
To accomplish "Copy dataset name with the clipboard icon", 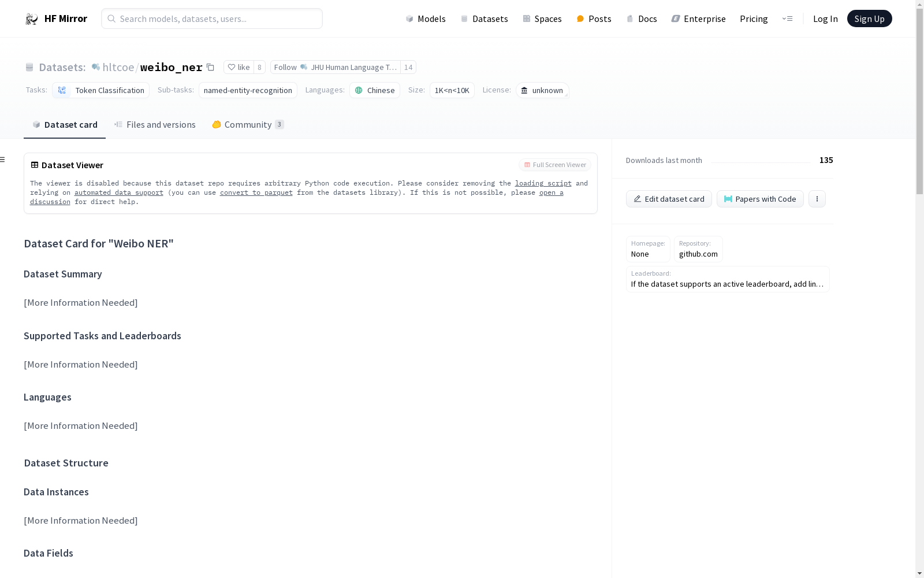I will click(x=210, y=68).
